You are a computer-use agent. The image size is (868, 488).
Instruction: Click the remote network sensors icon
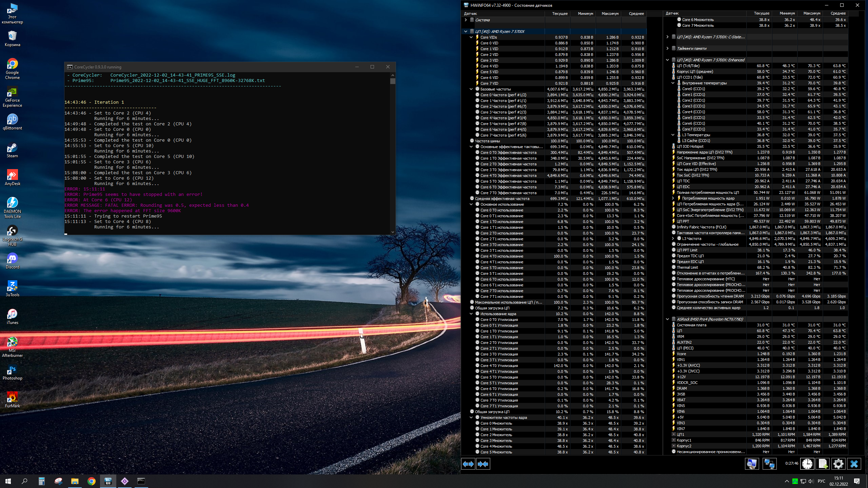click(x=769, y=464)
